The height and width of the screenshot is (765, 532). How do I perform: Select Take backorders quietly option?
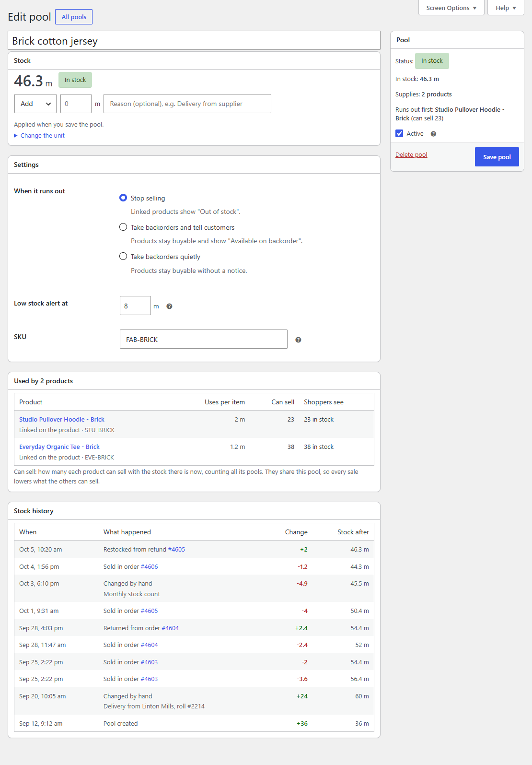[123, 256]
